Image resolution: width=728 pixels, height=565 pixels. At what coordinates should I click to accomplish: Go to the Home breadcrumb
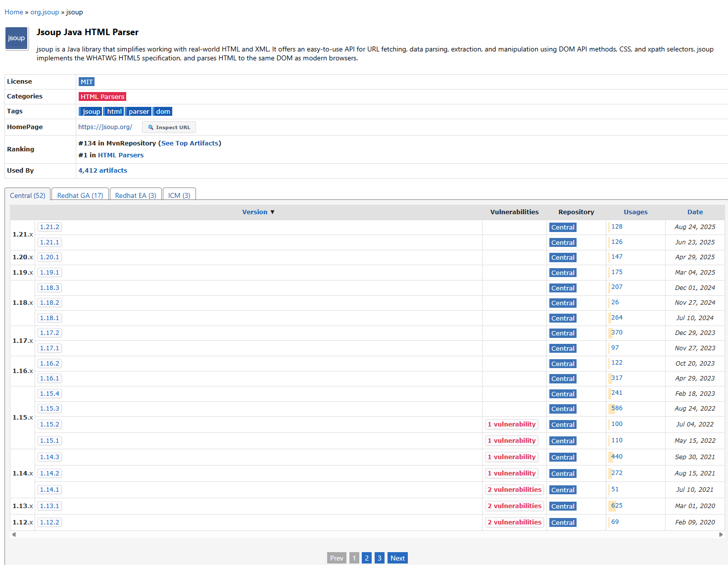click(x=14, y=12)
